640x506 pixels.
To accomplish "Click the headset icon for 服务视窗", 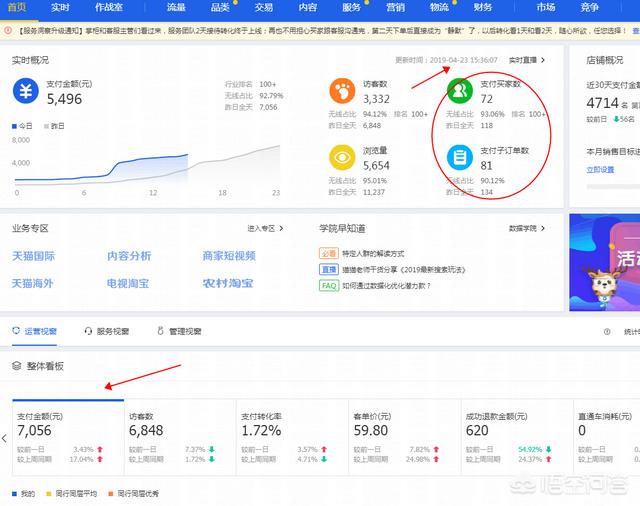I will [x=89, y=331].
